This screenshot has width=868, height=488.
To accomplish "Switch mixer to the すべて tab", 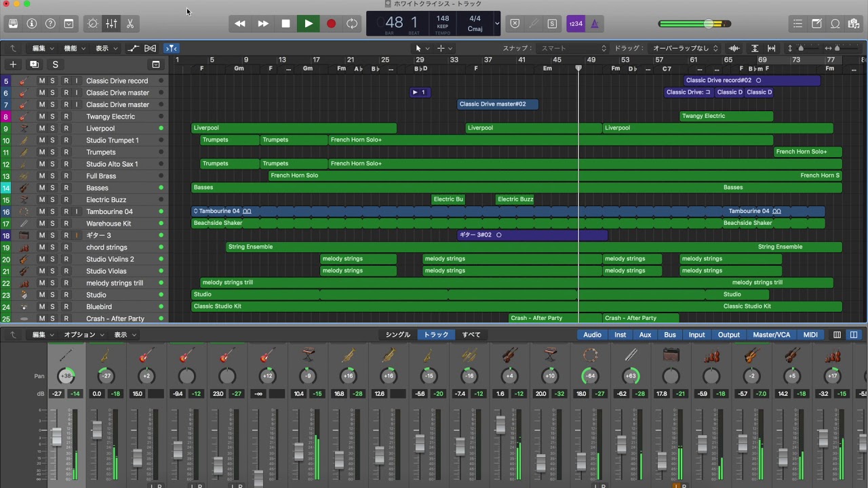I will point(471,335).
